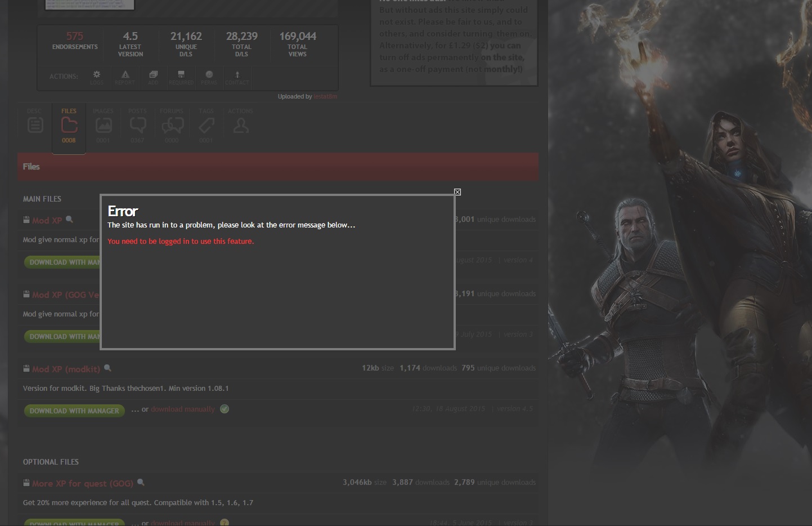Switch to the Tags tab

point(206,126)
